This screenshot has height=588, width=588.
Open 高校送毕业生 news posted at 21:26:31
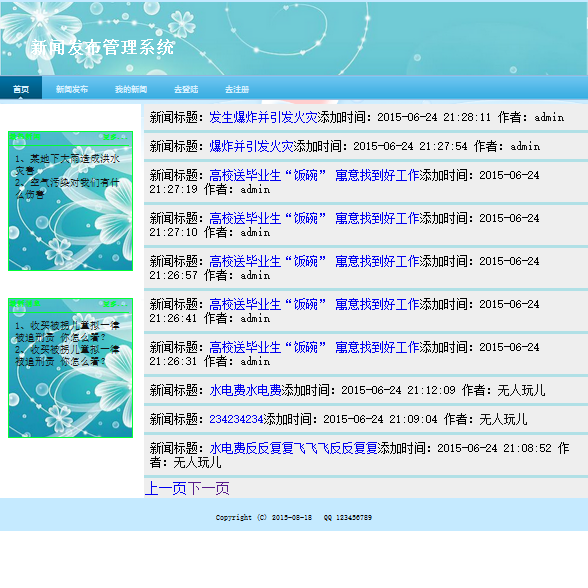pyautogui.click(x=314, y=347)
